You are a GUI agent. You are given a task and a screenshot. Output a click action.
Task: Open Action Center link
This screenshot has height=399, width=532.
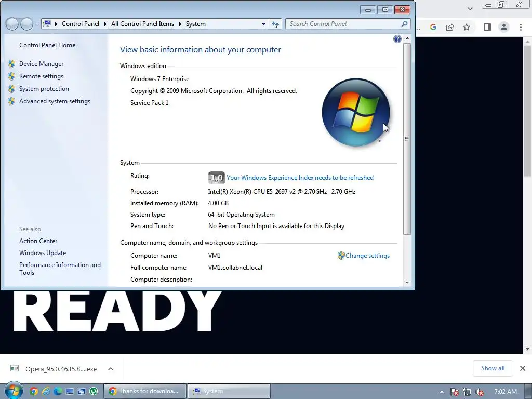38,241
